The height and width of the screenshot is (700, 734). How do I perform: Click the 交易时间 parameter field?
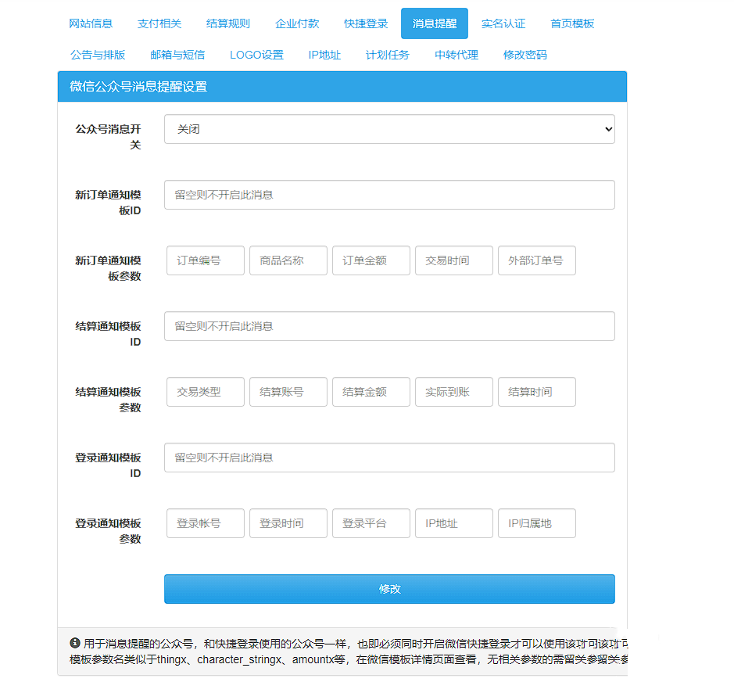tap(454, 260)
